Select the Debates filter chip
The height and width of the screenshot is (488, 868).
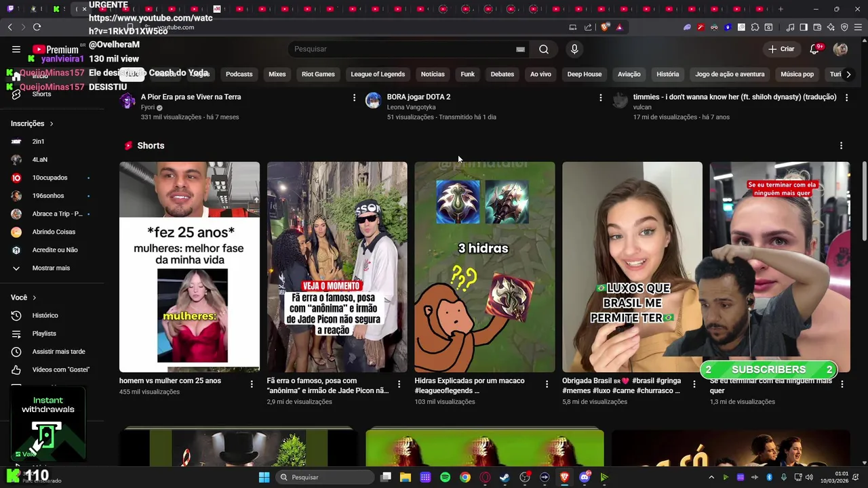502,74
